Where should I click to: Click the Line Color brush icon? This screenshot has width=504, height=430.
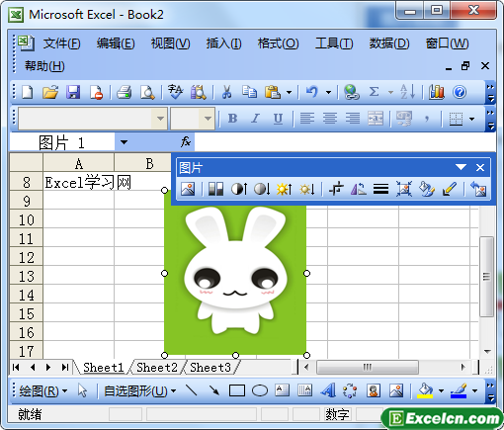click(x=459, y=390)
